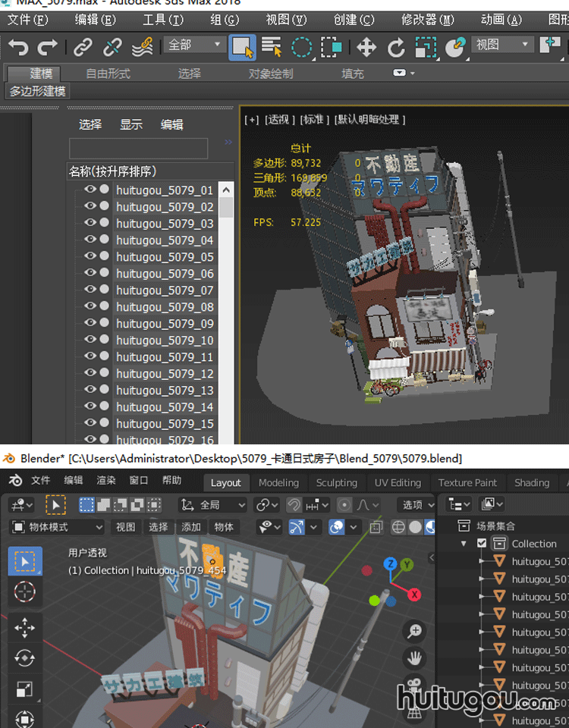Open the 物体模式 mode dropdown
This screenshot has width=569, height=728.
[57, 527]
